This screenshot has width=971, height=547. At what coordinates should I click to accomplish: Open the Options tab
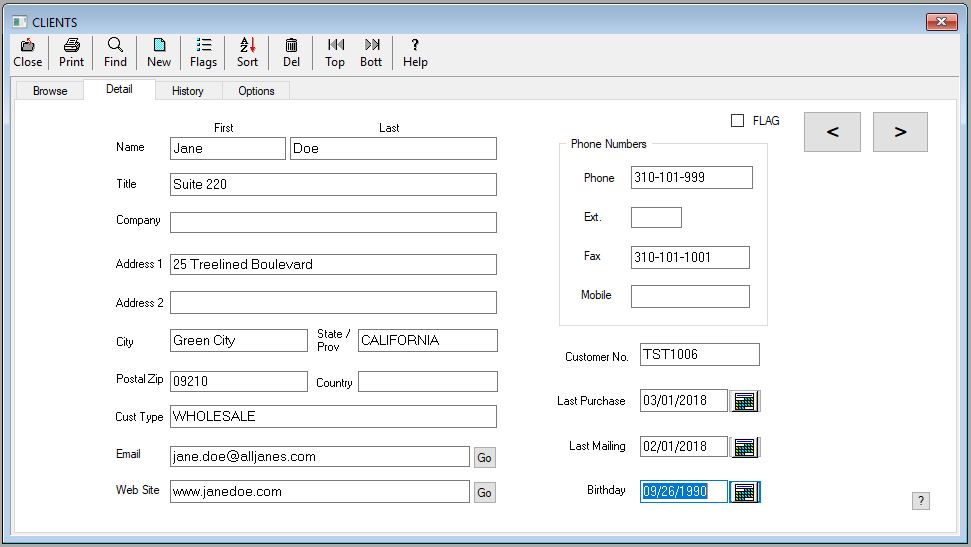pyautogui.click(x=256, y=91)
